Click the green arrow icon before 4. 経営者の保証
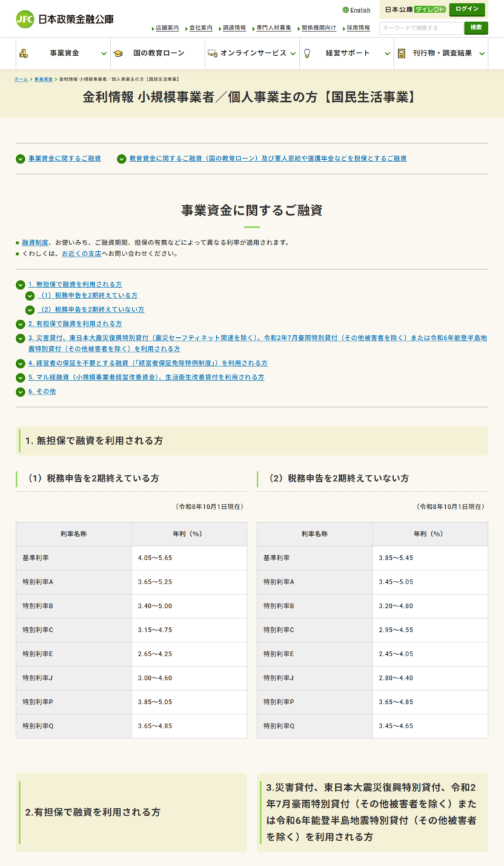Image resolution: width=504 pixels, height=866 pixels. tap(20, 363)
